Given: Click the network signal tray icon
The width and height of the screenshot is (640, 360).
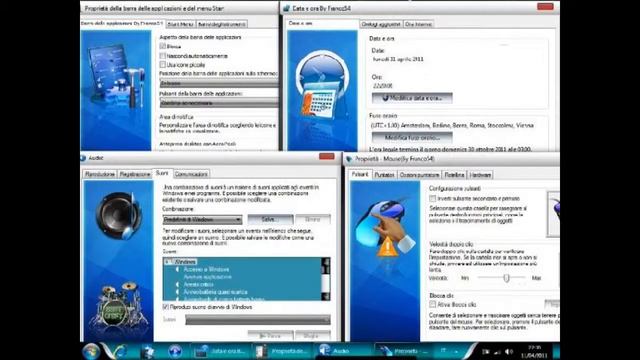Looking at the screenshot, I should [497, 351].
